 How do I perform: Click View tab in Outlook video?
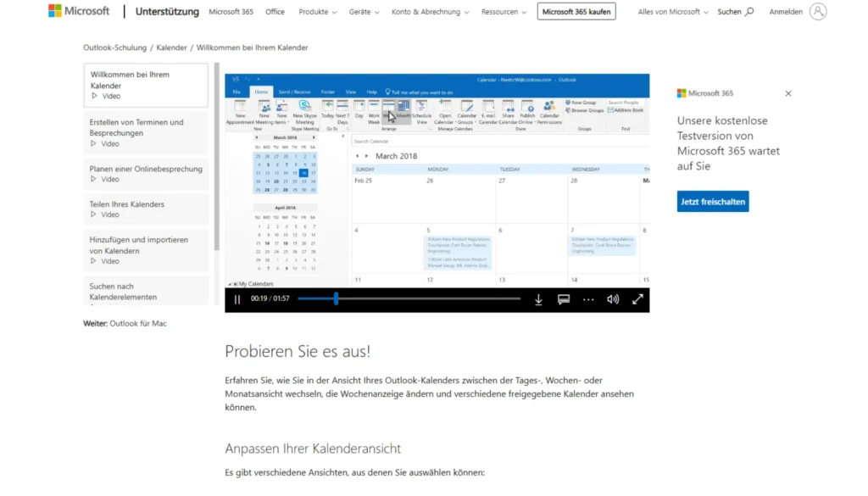pyautogui.click(x=351, y=92)
